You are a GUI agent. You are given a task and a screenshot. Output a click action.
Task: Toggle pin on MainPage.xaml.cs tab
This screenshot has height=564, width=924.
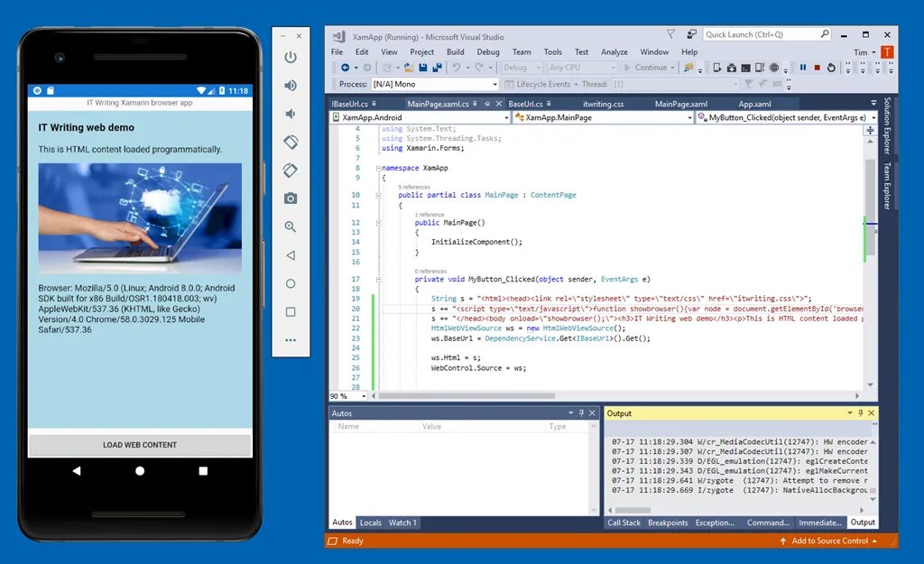[486, 104]
